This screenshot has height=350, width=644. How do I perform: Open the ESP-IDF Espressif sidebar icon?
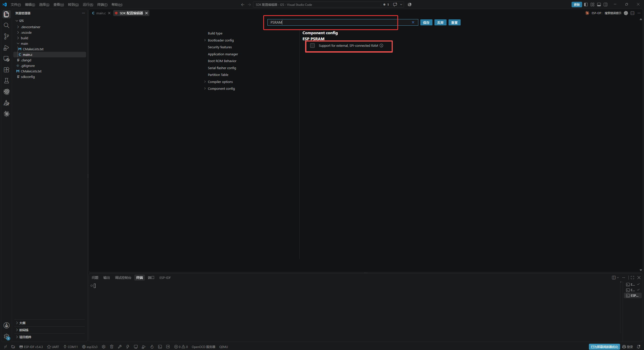click(7, 92)
